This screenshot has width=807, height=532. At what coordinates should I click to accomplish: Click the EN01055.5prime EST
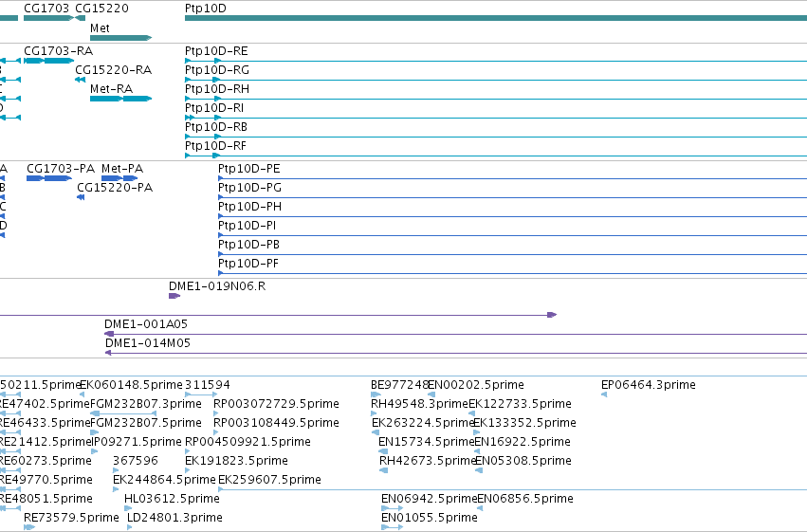click(x=430, y=518)
